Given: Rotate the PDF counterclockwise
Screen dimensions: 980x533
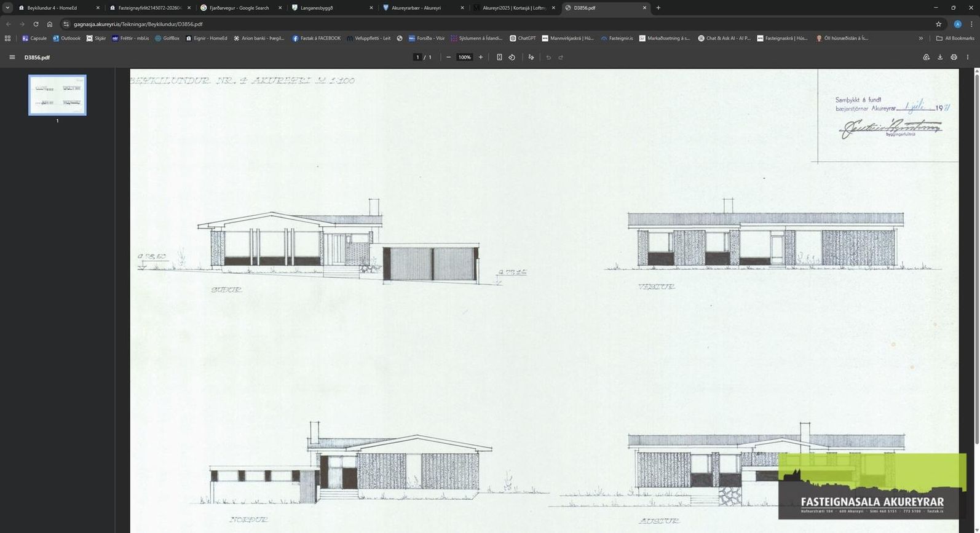Looking at the screenshot, I should pyautogui.click(x=512, y=57).
